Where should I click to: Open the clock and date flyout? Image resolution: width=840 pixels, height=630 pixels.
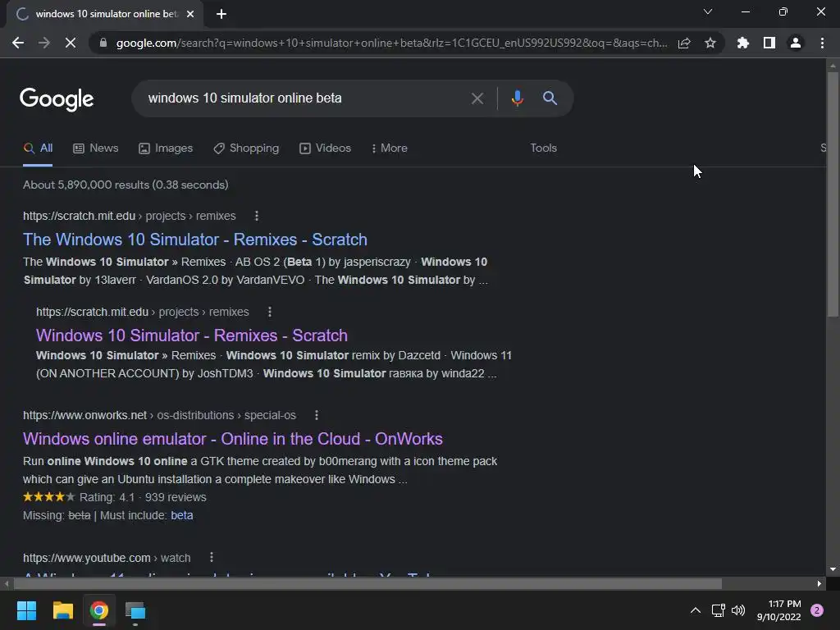point(779,610)
